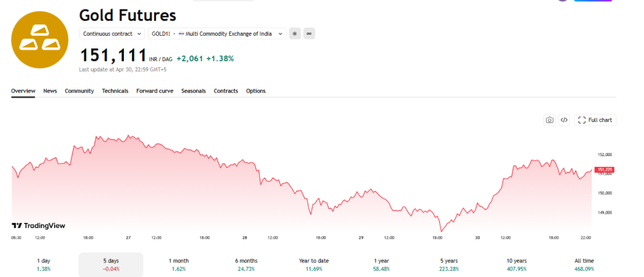
Task: Open the Options tab
Action: click(x=256, y=91)
